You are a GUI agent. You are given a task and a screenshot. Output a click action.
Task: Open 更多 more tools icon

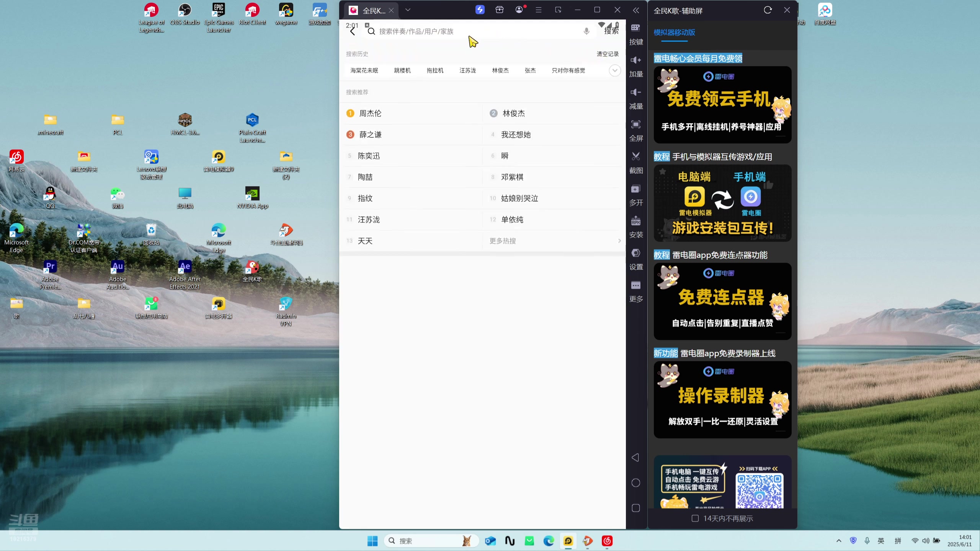[636, 285]
